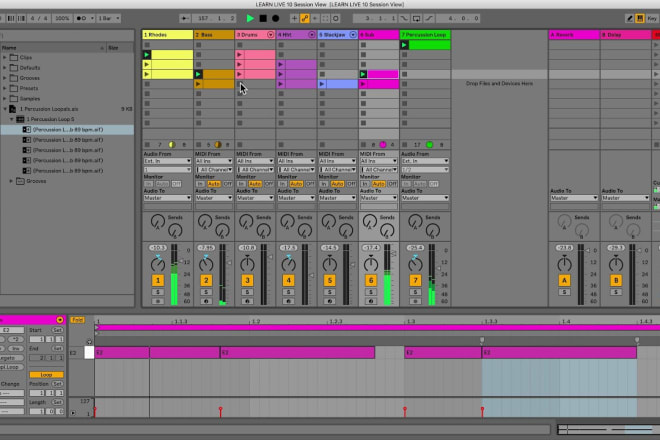Toggle return track A activator button

(x=564, y=280)
